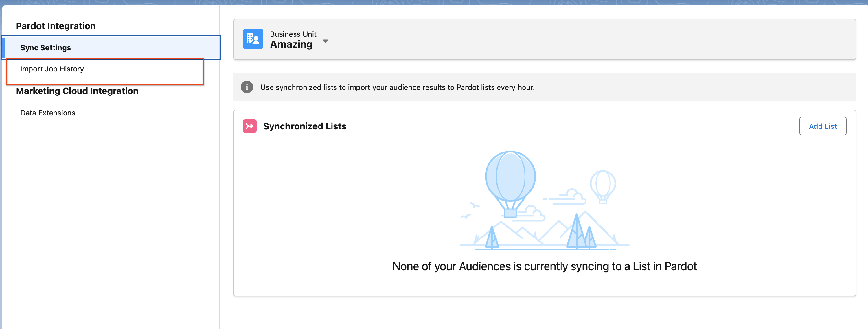868x329 pixels.
Task: Click the large hot air balloon illustration
Action: [510, 177]
